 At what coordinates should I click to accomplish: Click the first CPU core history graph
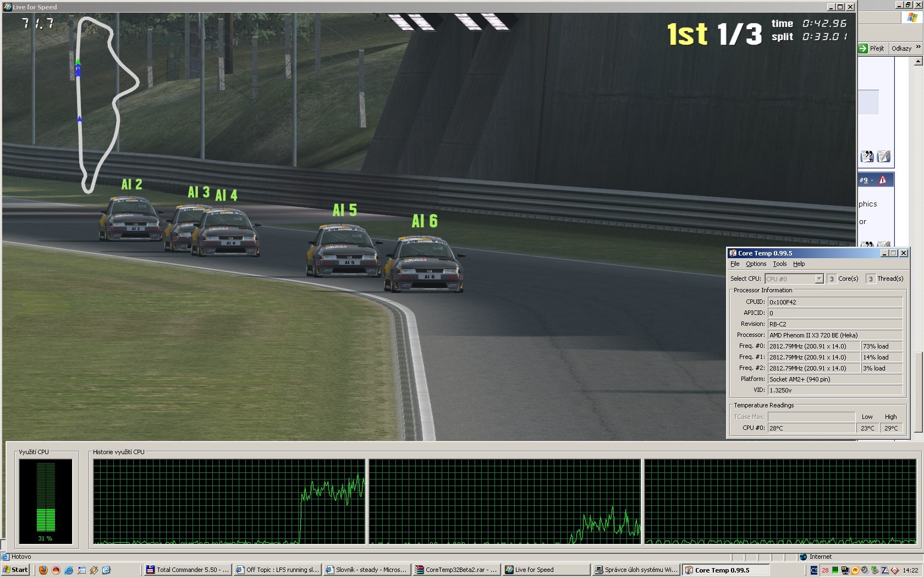[x=229, y=501]
